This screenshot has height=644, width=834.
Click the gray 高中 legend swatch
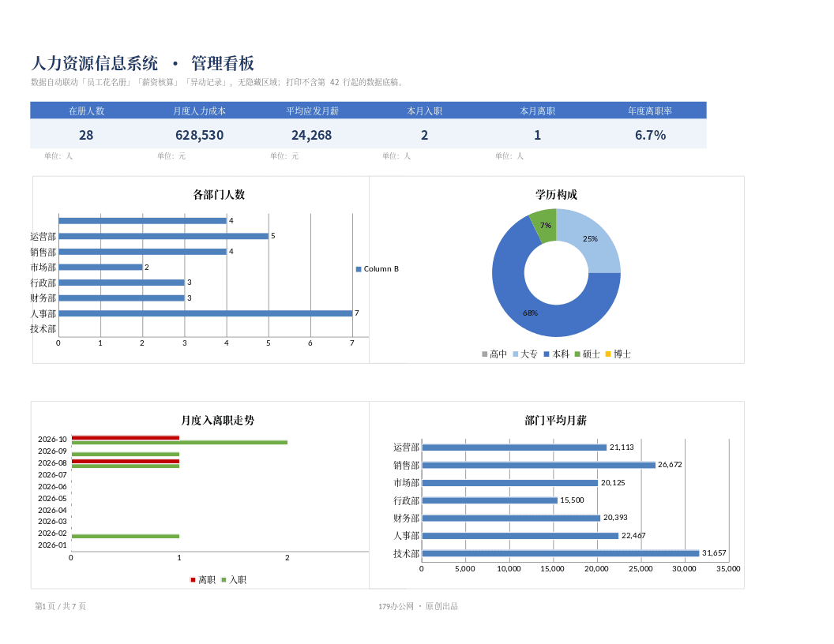click(485, 354)
